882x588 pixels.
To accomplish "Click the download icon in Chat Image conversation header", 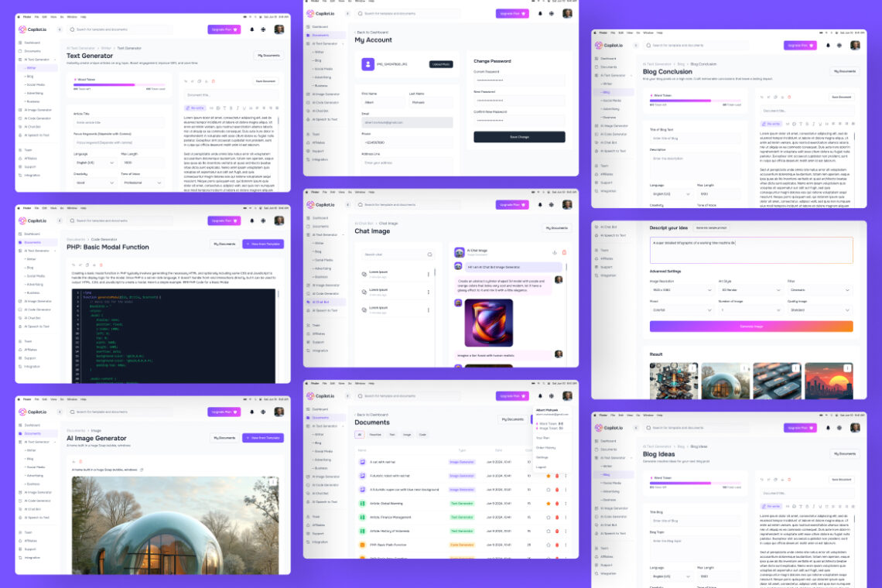I will point(554,252).
